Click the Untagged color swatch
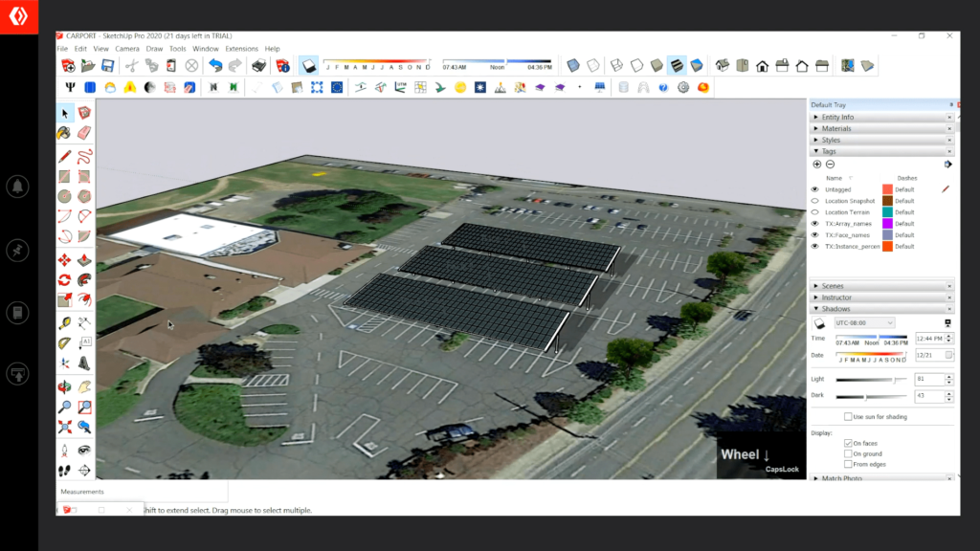 click(887, 189)
